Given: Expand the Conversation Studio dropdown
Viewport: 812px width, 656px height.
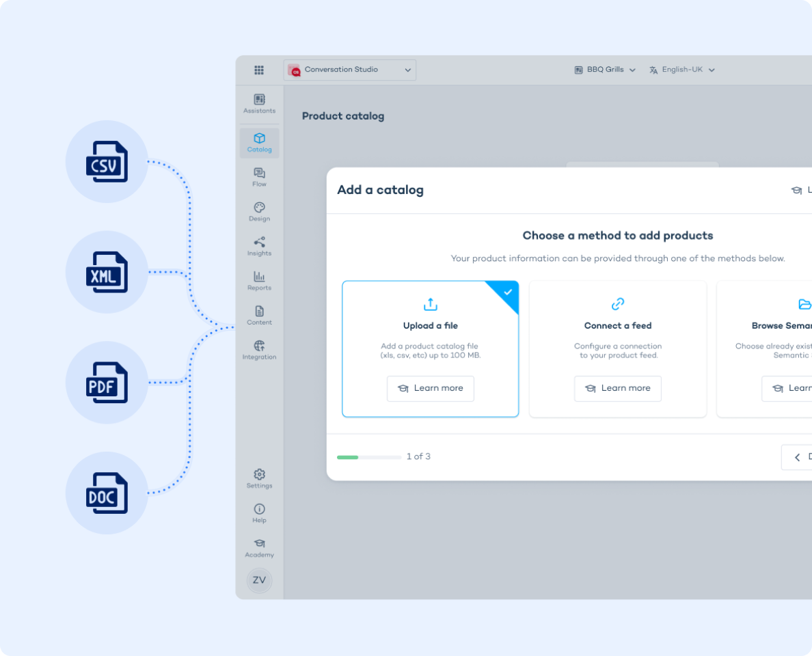Looking at the screenshot, I should pyautogui.click(x=350, y=70).
